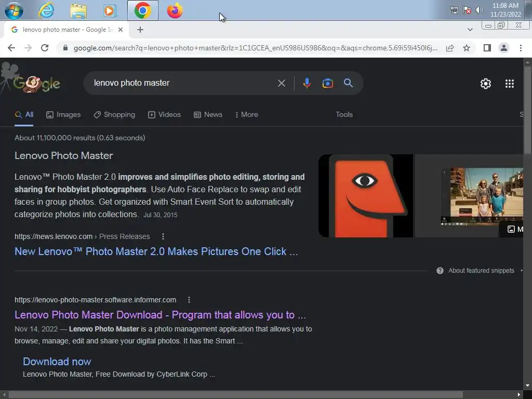The height and width of the screenshot is (399, 532).
Task: Switch to Images results
Action: point(63,115)
